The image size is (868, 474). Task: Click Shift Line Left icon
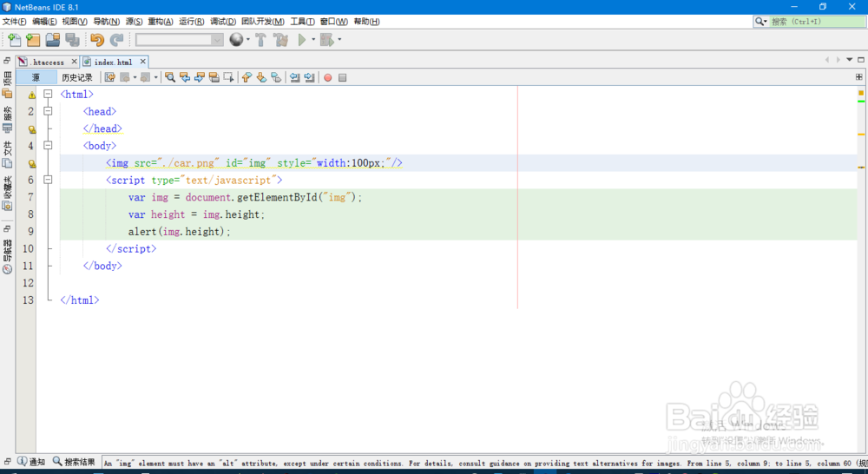coord(295,77)
